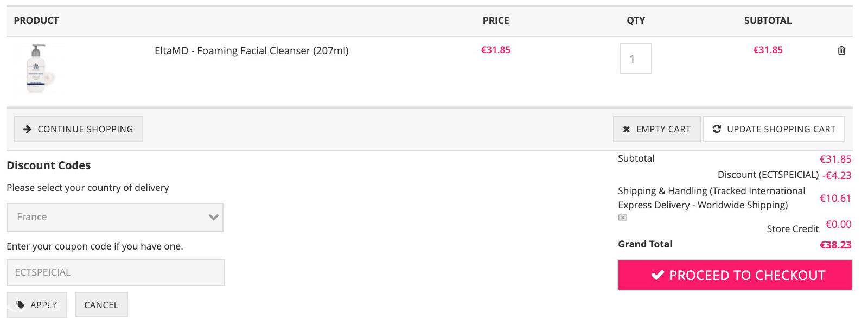Remove the EltaMD cleanser using the trash icon
868x319 pixels.
(841, 50)
